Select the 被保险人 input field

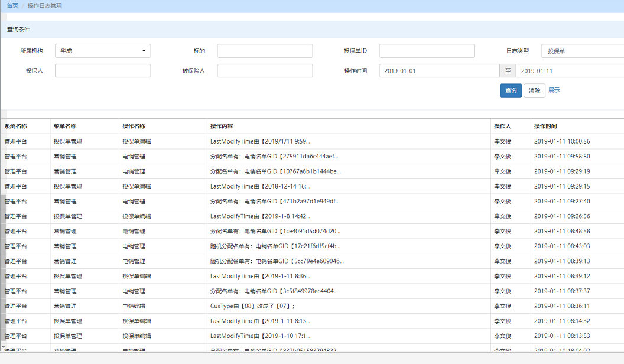pos(265,71)
